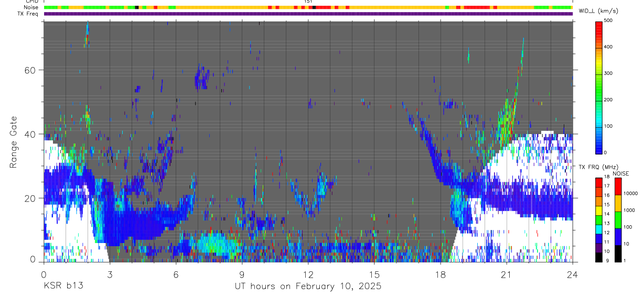Click the Noise color strip at top

click(x=308, y=7)
